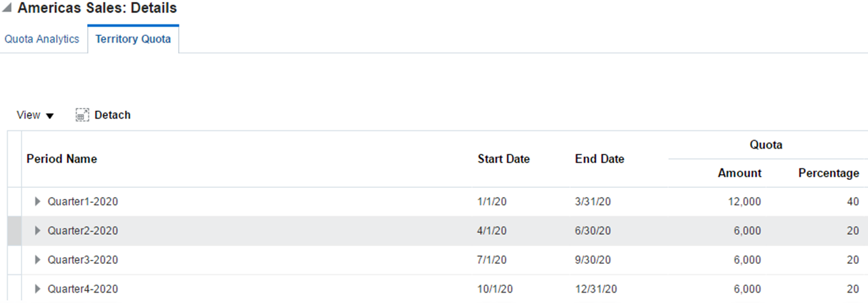This screenshot has width=868, height=303.
Task: Click the Start Date column header
Action: pos(503,159)
